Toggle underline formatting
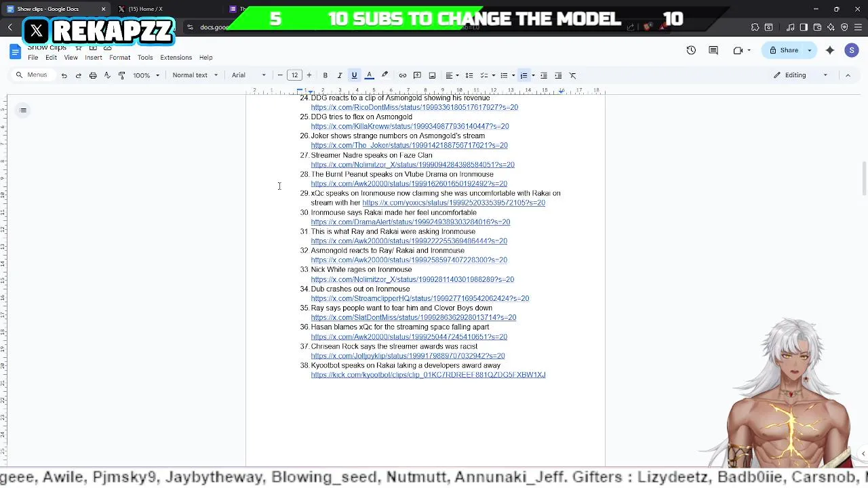The image size is (868, 488). point(354,75)
